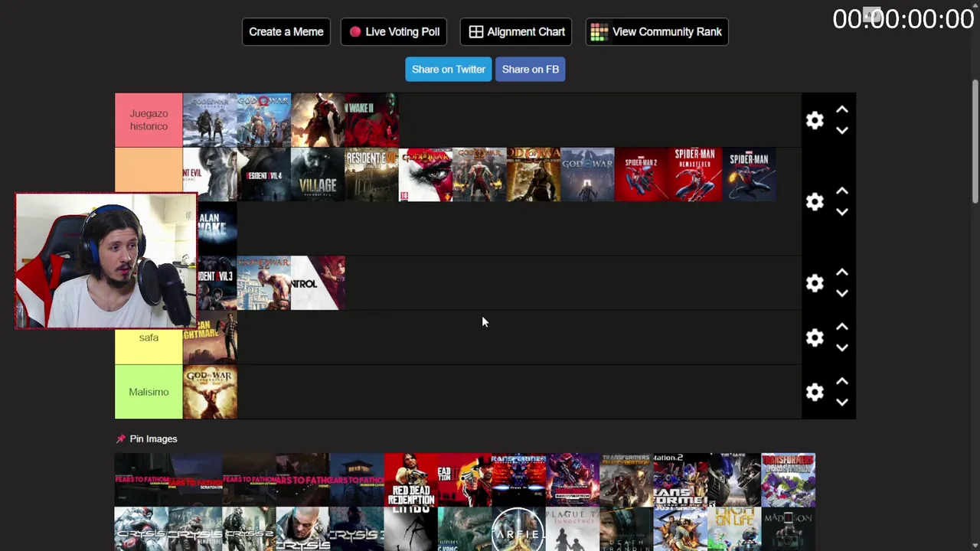Click the Pin Images label
980x551 pixels.
tap(153, 439)
